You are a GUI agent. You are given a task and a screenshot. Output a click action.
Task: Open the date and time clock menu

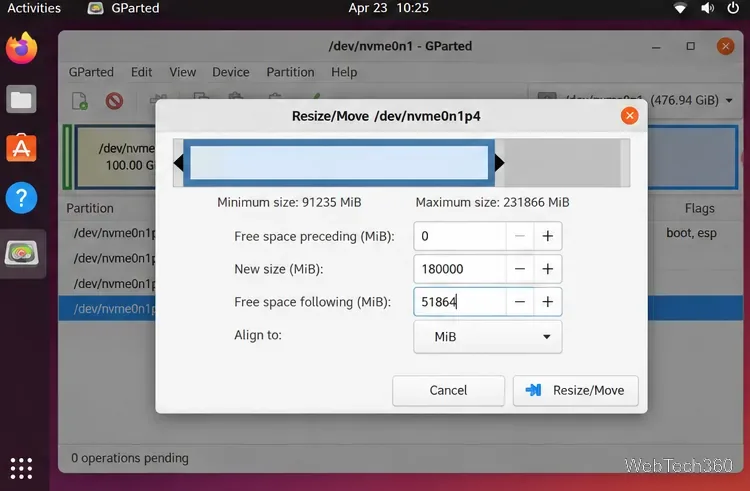coord(388,8)
